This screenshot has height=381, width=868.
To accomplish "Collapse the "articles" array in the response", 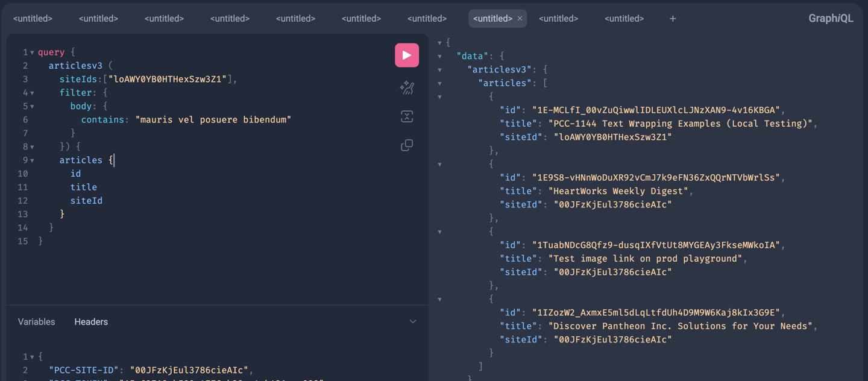I will (440, 84).
